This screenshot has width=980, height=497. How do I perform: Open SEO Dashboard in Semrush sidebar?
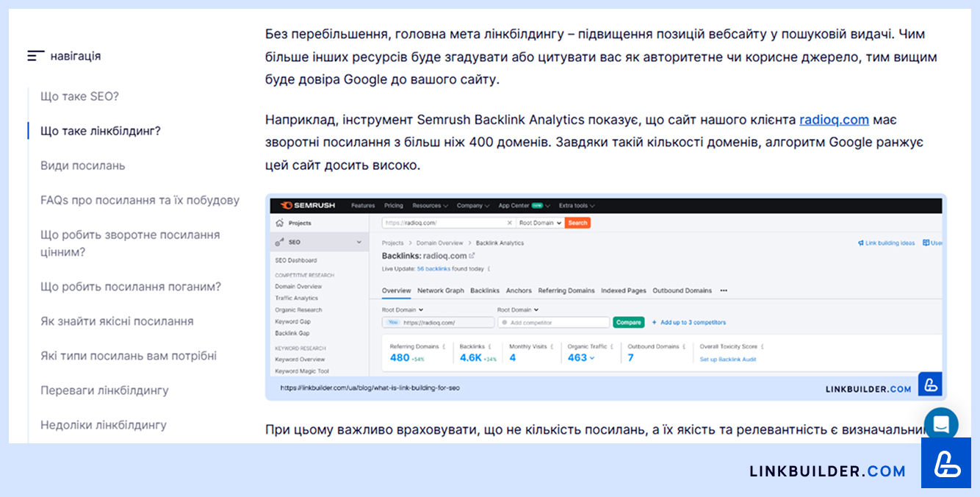pyautogui.click(x=296, y=260)
